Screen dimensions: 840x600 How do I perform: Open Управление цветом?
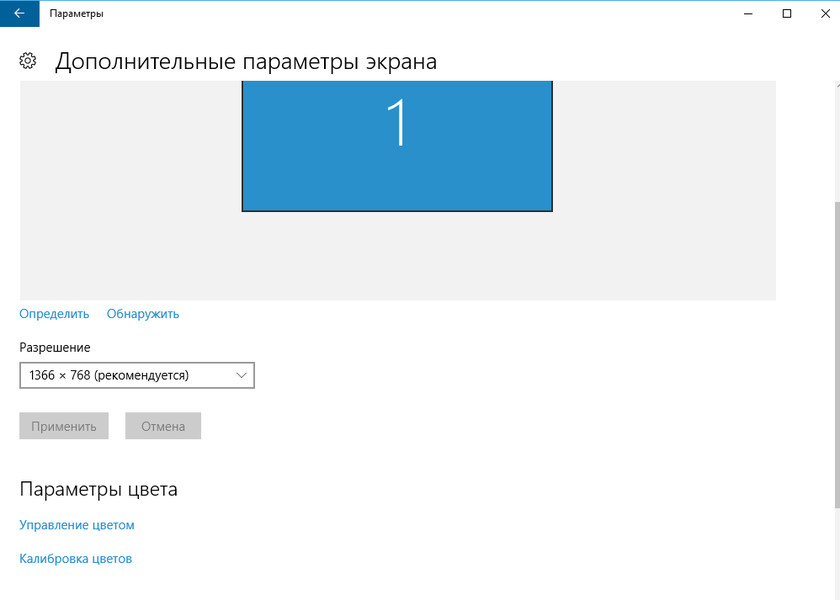tap(77, 525)
